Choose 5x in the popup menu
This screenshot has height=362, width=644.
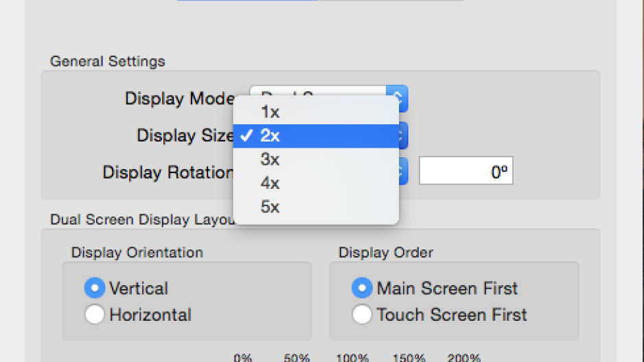click(x=316, y=207)
